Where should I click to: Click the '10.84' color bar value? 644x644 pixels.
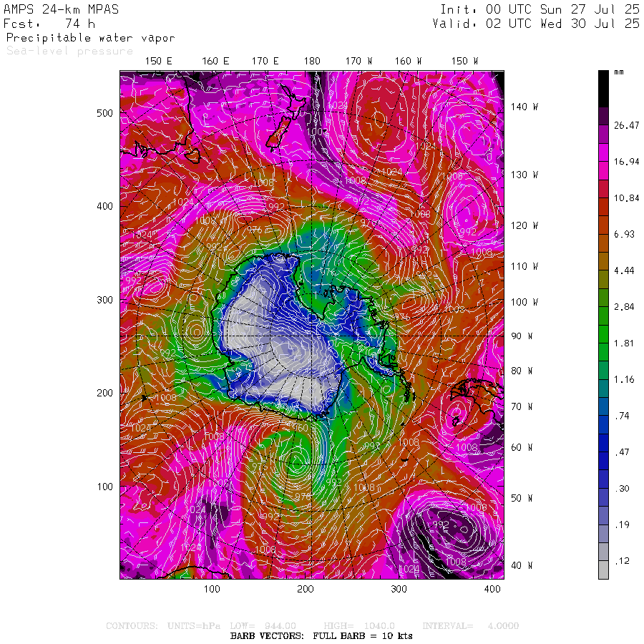pos(627,198)
